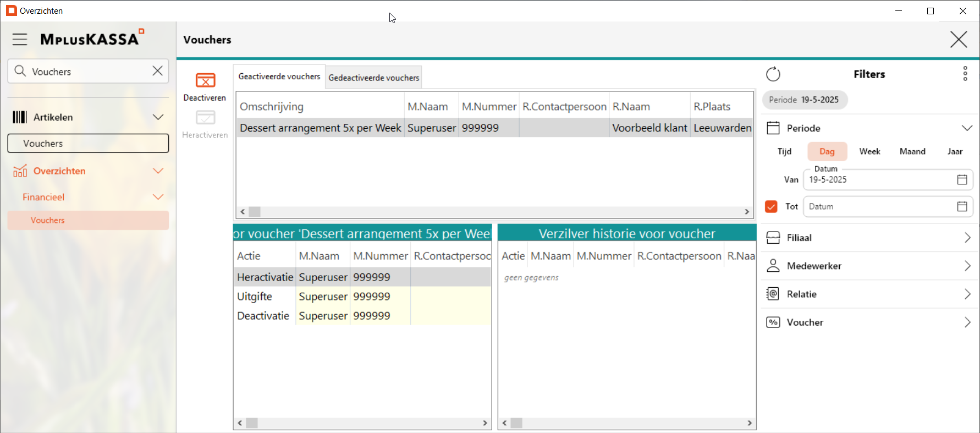This screenshot has height=433, width=980.
Task: Open the Van date calendar picker
Action: coord(962,179)
